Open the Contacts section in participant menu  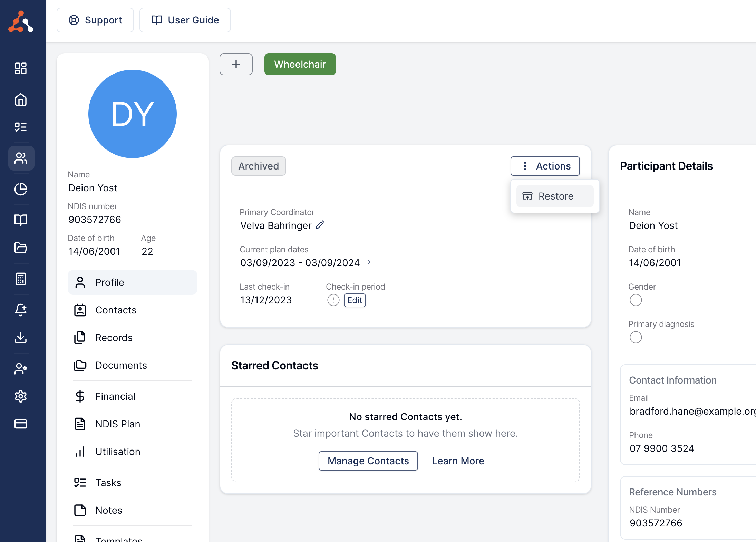click(116, 310)
